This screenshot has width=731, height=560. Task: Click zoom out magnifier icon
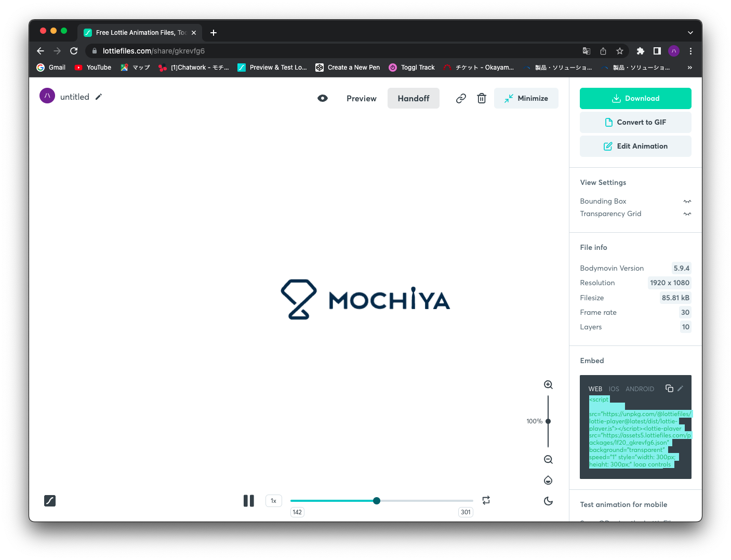click(x=548, y=459)
